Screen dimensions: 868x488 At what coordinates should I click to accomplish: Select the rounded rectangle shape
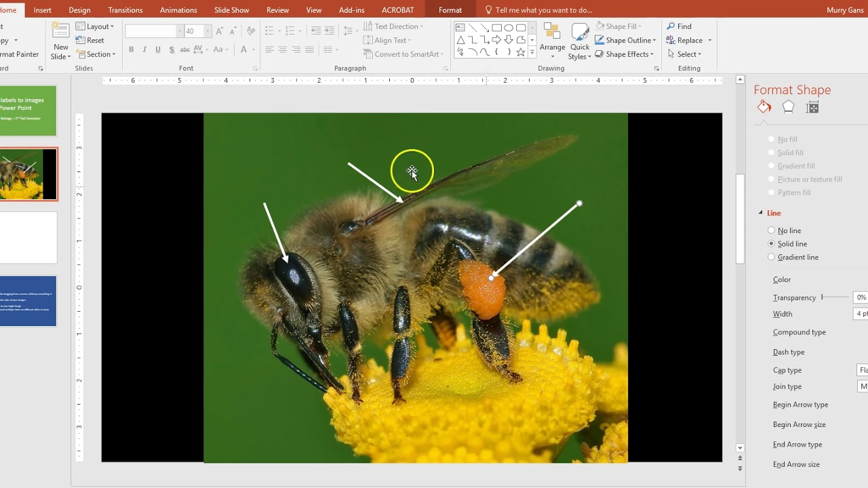tap(521, 28)
